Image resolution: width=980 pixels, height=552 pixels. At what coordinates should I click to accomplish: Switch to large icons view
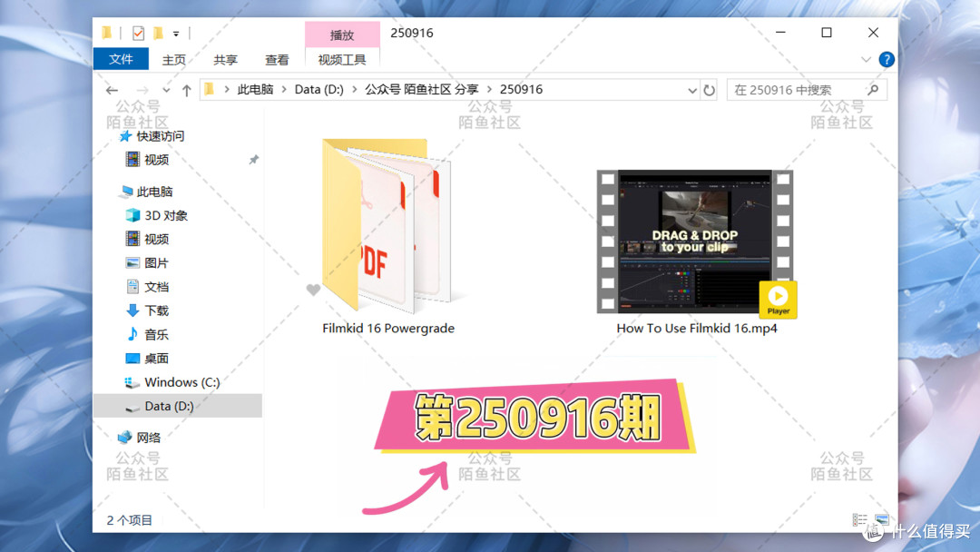882,519
